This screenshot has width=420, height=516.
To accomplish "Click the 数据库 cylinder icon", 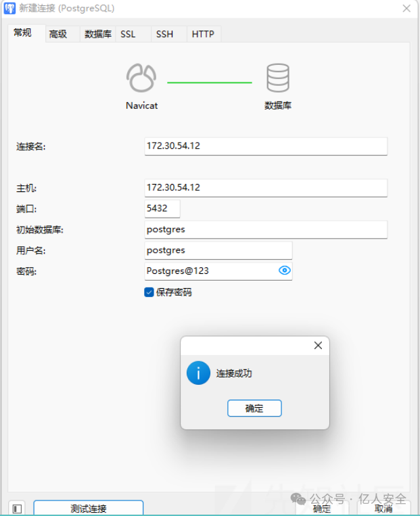I will [278, 78].
